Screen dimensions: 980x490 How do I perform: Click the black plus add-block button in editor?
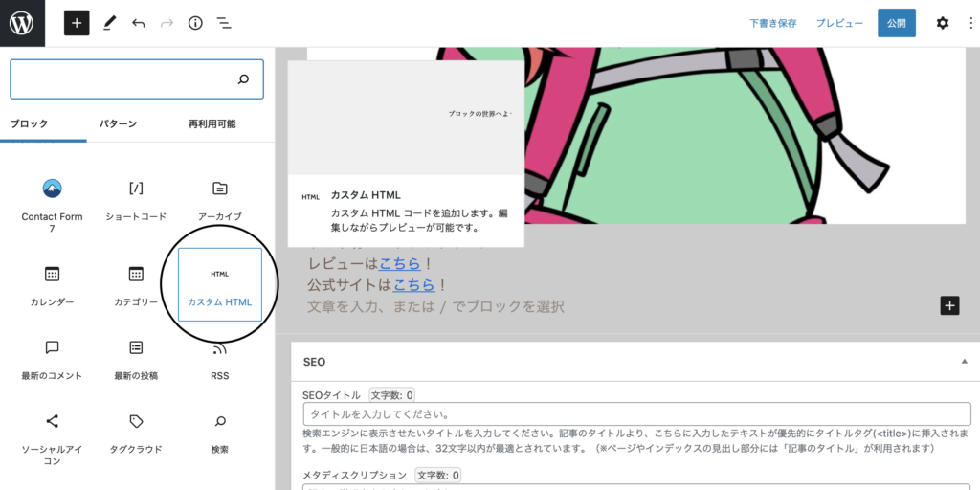pos(949,305)
